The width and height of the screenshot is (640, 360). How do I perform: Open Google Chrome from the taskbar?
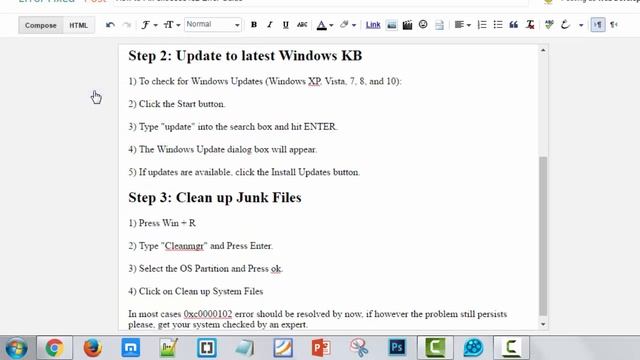[54, 348]
